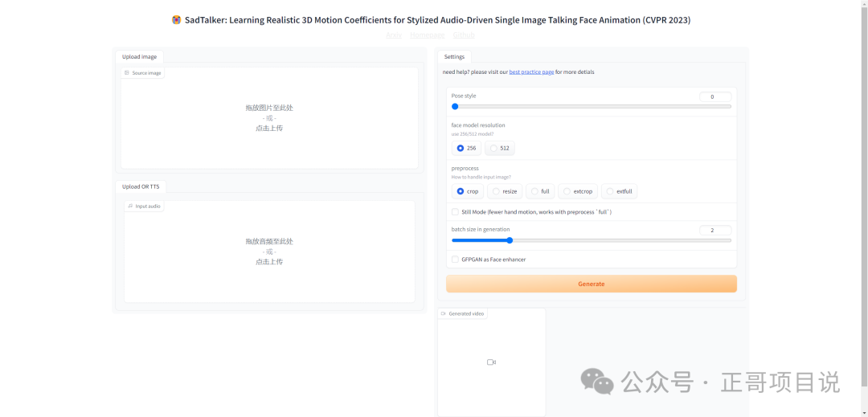Open the Github link under the title
Image resolution: width=868 pixels, height=417 pixels.
point(464,35)
